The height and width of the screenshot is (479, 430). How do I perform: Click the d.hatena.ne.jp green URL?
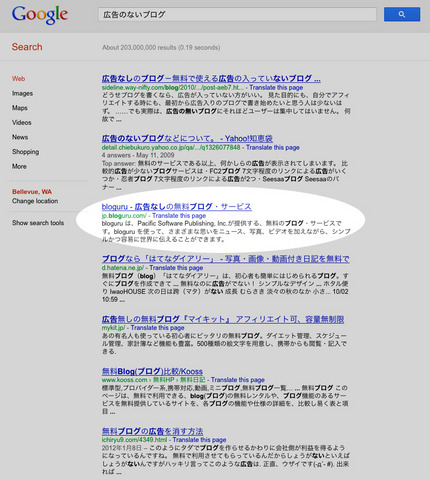[123, 268]
